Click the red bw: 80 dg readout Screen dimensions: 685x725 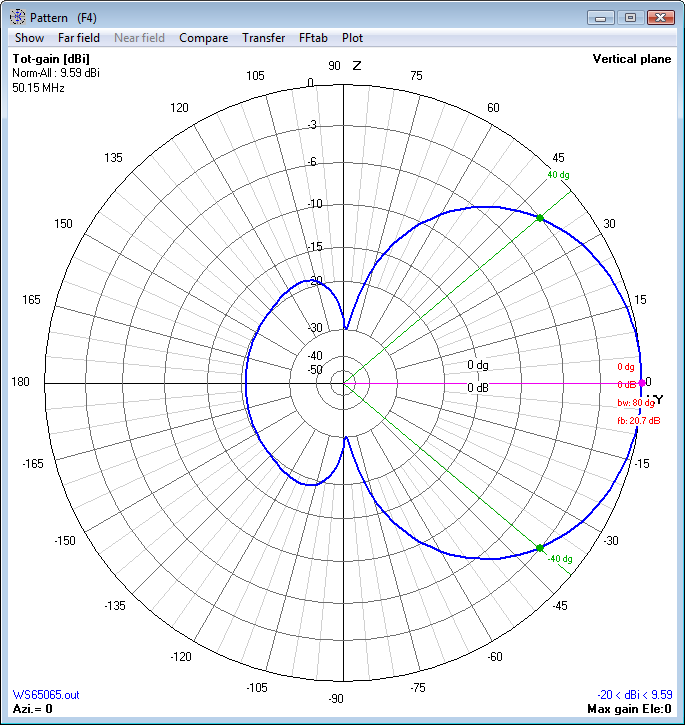click(636, 403)
